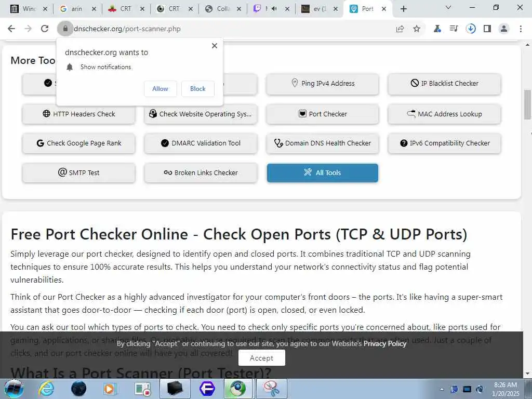Open the media control playlist icon
This screenshot has width=532, height=399.
454,29
